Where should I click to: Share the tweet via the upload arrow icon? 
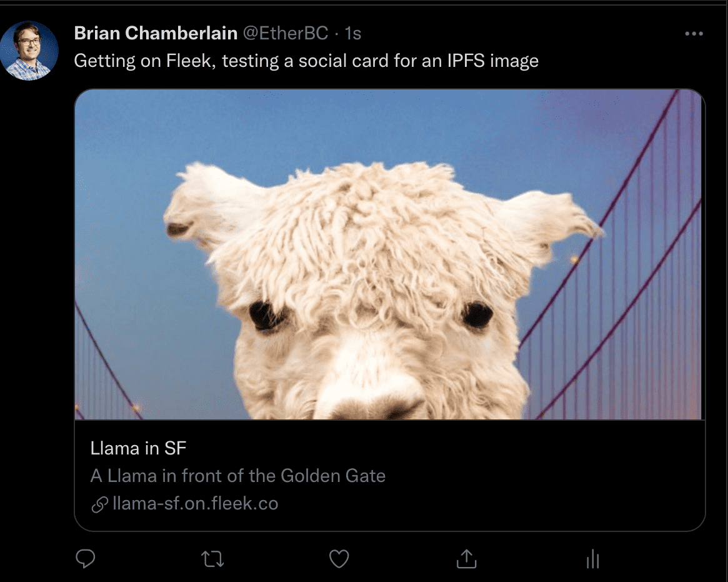click(x=466, y=559)
